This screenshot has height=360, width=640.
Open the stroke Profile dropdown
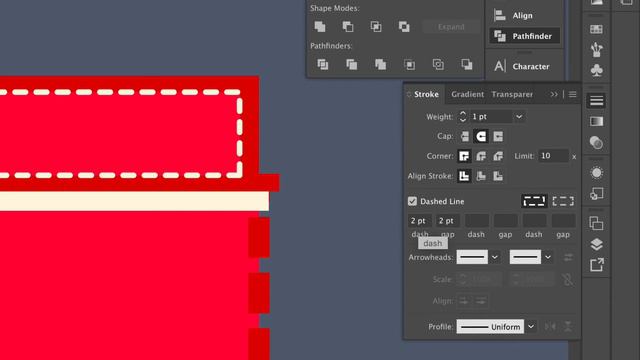tap(531, 327)
